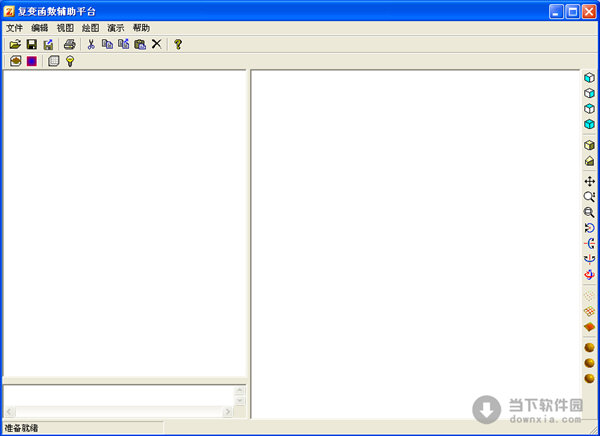Click the dark magnifier zoom-in icon

(x=589, y=212)
